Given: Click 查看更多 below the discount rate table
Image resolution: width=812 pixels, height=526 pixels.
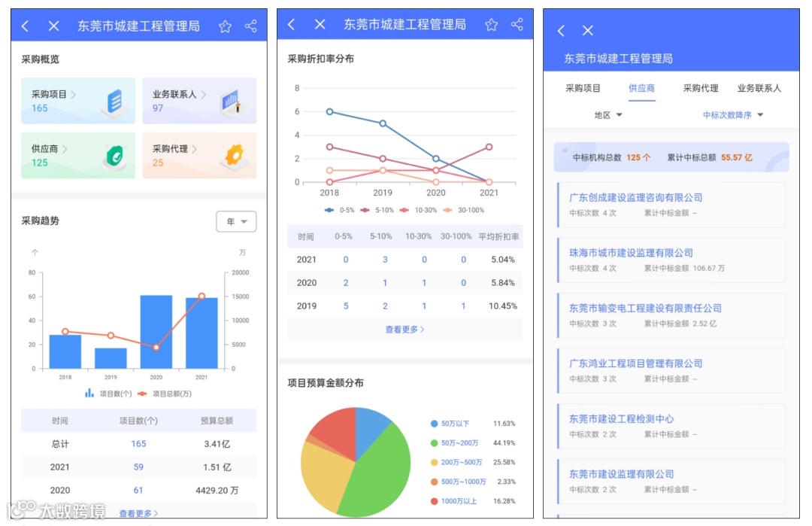Looking at the screenshot, I should pos(405,330).
